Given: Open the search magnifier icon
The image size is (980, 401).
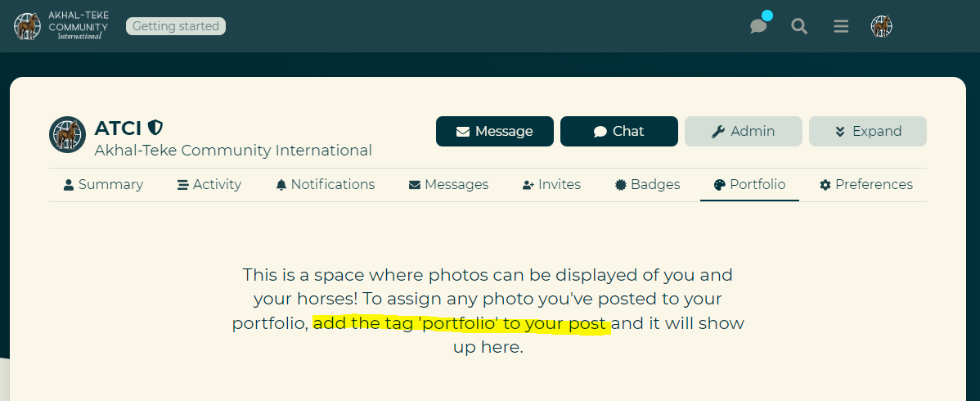Looking at the screenshot, I should [799, 26].
